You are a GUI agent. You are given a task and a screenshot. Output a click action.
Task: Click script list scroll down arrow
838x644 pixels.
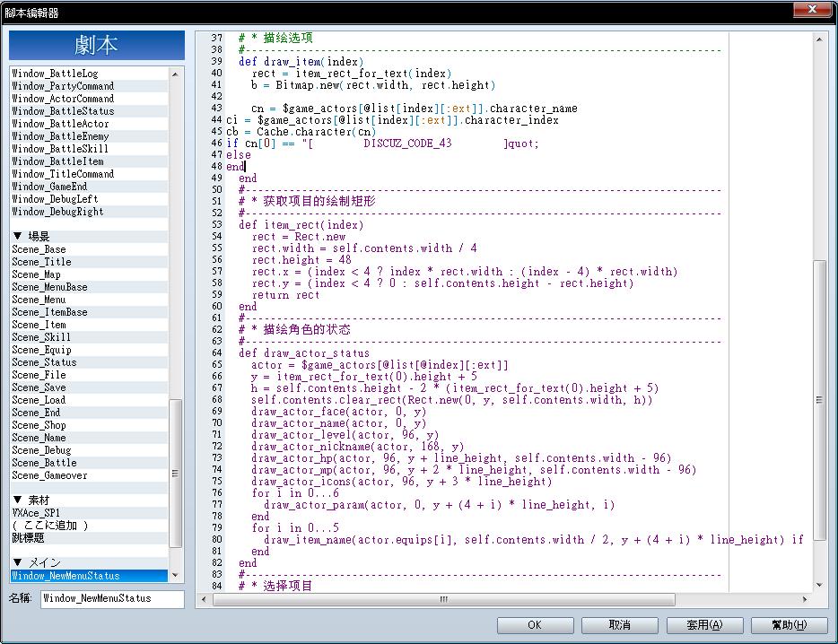coord(175,575)
